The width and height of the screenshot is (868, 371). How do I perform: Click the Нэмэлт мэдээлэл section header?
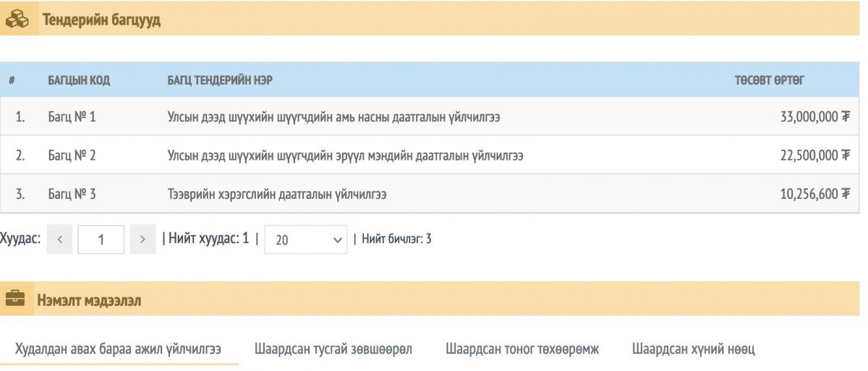tap(89, 299)
